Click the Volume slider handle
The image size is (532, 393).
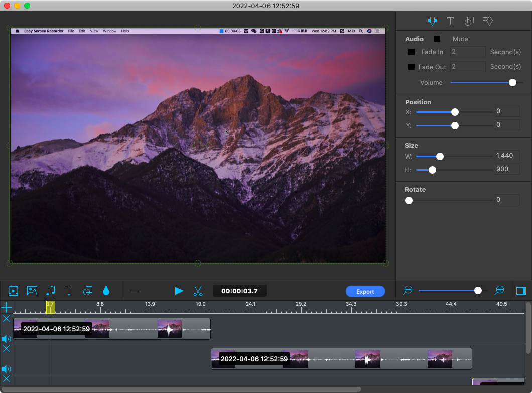tap(512, 83)
